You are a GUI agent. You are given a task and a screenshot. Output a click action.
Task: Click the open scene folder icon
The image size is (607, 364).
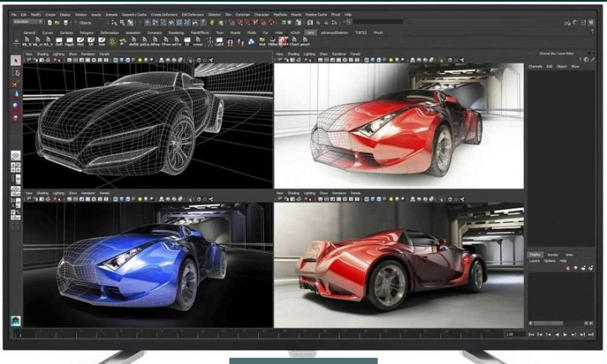[56, 22]
